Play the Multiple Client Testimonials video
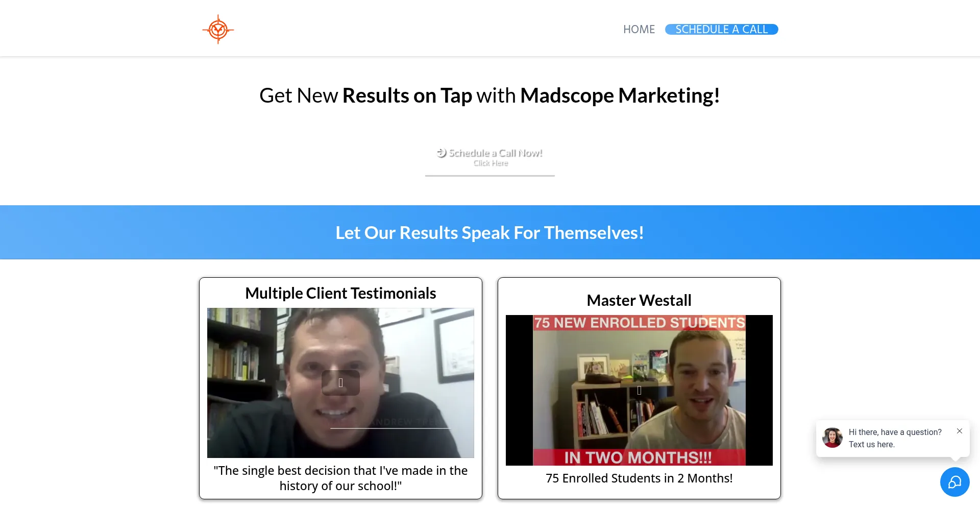Screen dimensions: 980x507 (x=340, y=382)
